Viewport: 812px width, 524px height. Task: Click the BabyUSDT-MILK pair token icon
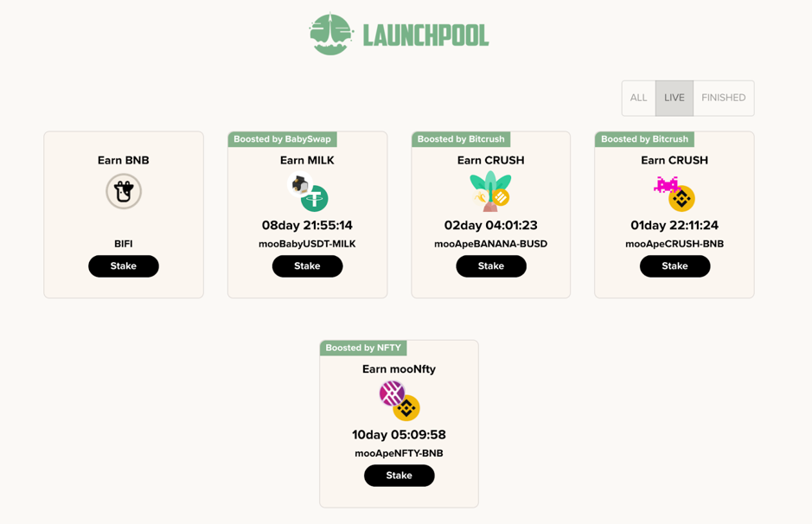[308, 192]
